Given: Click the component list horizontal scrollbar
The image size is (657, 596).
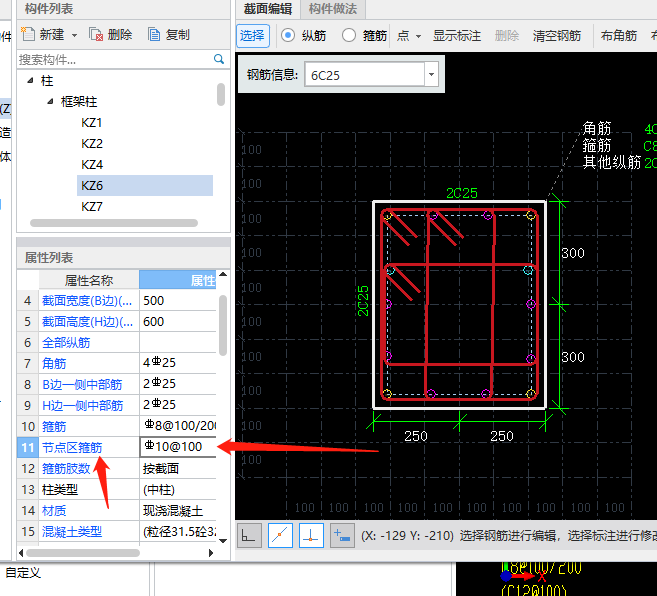Looking at the screenshot, I should [x=114, y=223].
